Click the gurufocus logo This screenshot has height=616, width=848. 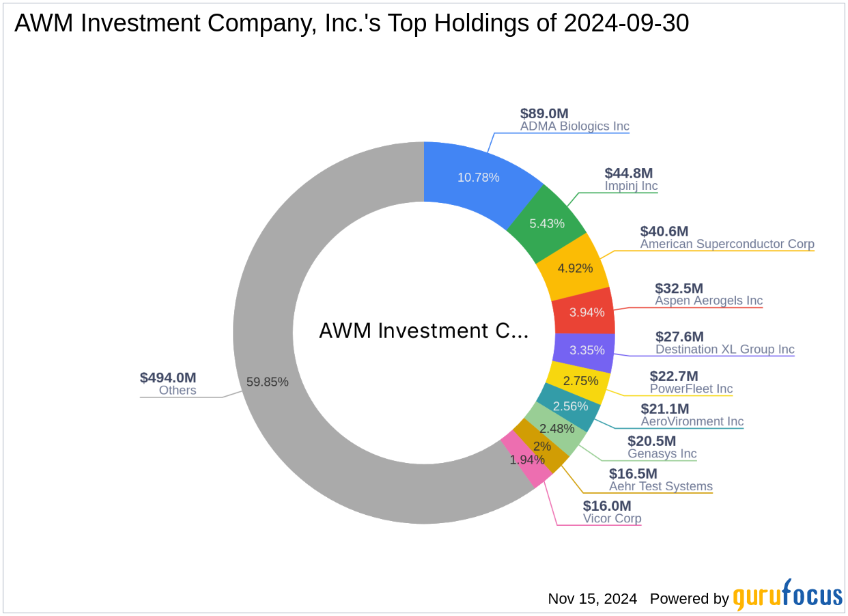tap(787, 598)
